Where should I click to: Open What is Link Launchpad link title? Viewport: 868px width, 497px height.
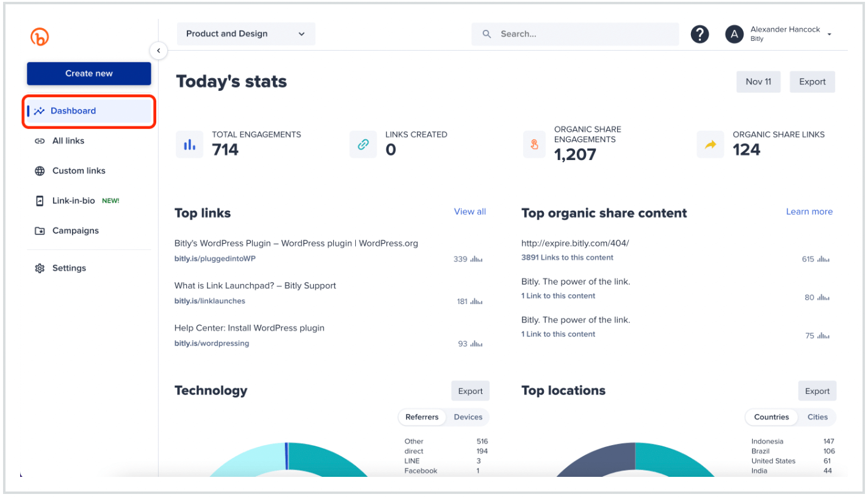point(255,286)
